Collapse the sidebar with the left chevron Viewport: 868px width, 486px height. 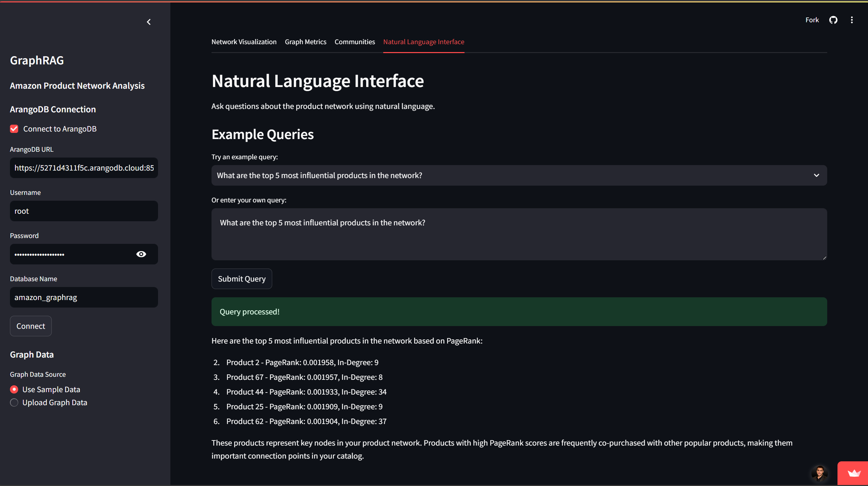pyautogui.click(x=149, y=22)
